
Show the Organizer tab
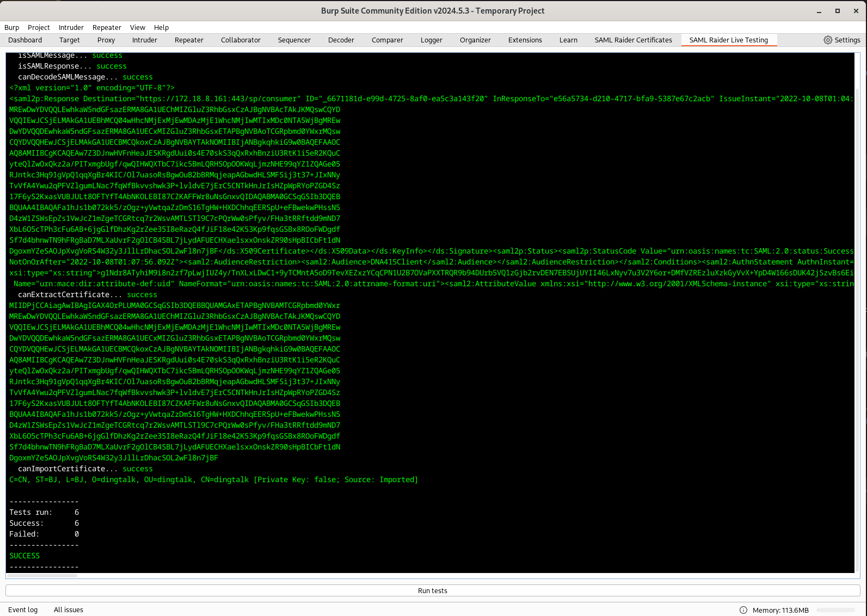pos(475,40)
